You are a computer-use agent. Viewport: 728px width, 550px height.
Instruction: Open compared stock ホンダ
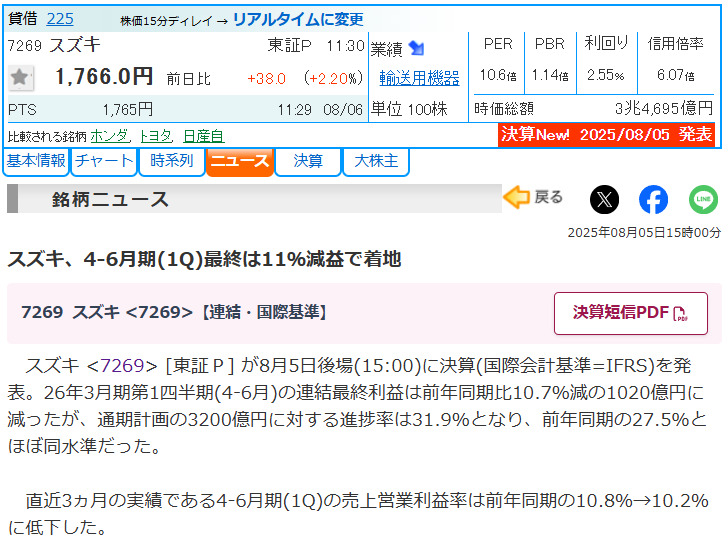(x=110, y=136)
